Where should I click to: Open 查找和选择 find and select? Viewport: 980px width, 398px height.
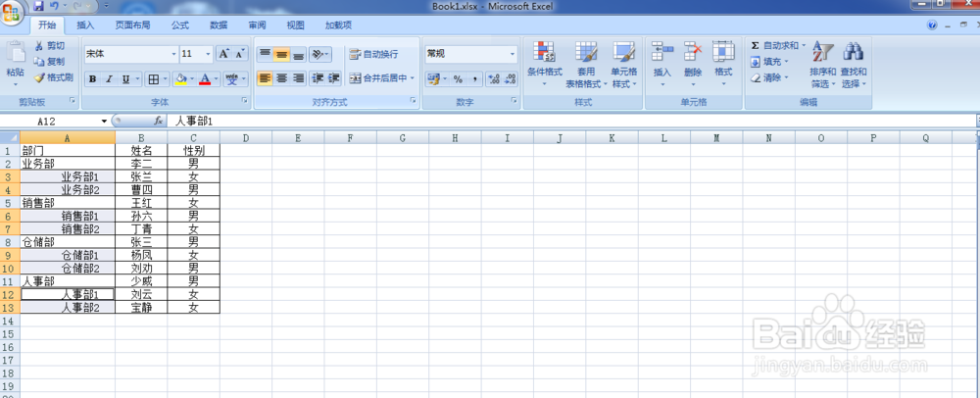coord(854,65)
